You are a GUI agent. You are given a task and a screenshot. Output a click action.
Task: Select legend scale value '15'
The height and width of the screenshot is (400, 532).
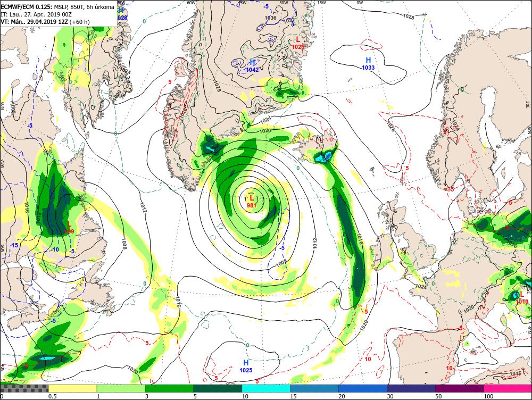[x=294, y=396]
